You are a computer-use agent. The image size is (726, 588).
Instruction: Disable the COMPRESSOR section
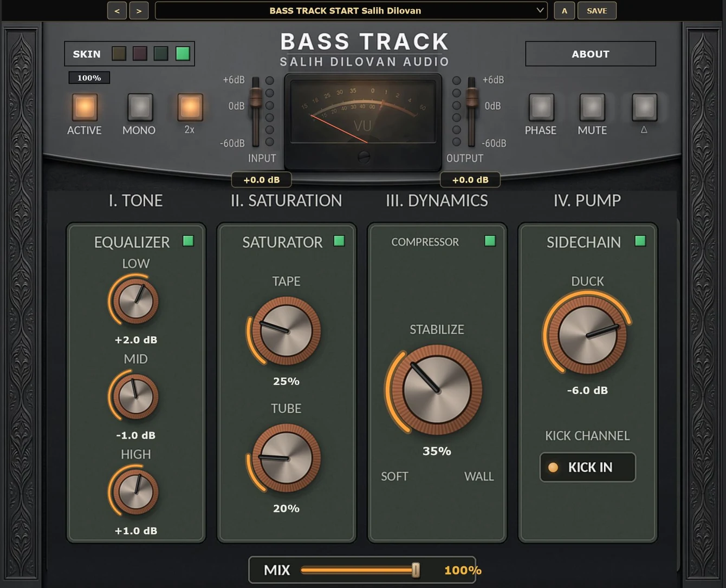490,241
